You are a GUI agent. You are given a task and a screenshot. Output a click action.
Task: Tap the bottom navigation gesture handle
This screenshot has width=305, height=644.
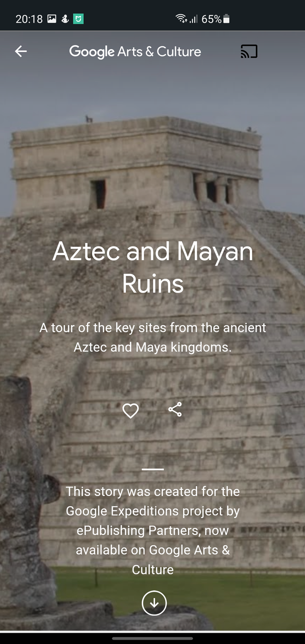coord(152,638)
